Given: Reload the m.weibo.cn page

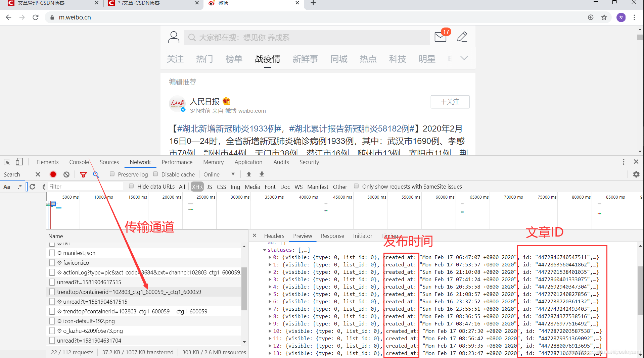Looking at the screenshot, I should pyautogui.click(x=36, y=17).
